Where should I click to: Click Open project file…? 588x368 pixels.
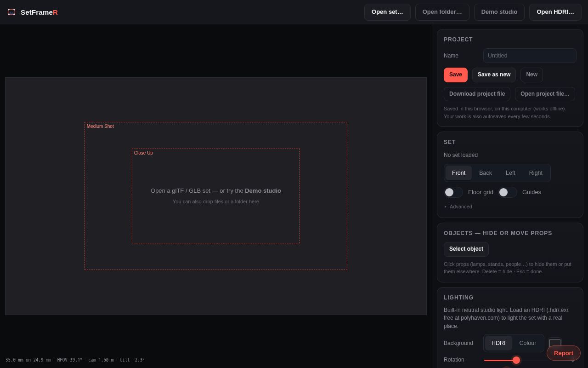click(545, 94)
